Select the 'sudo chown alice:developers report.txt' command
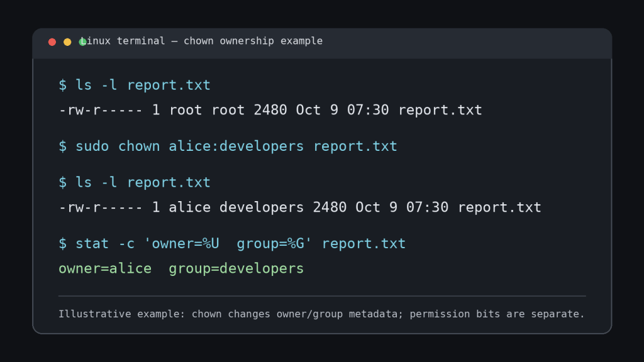The width and height of the screenshot is (644, 362). pos(228,146)
